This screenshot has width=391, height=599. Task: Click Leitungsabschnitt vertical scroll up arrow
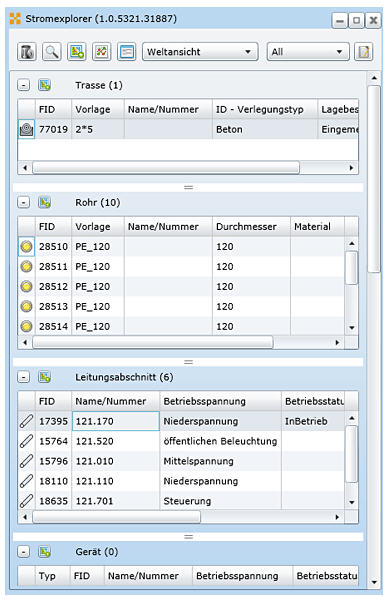click(352, 418)
